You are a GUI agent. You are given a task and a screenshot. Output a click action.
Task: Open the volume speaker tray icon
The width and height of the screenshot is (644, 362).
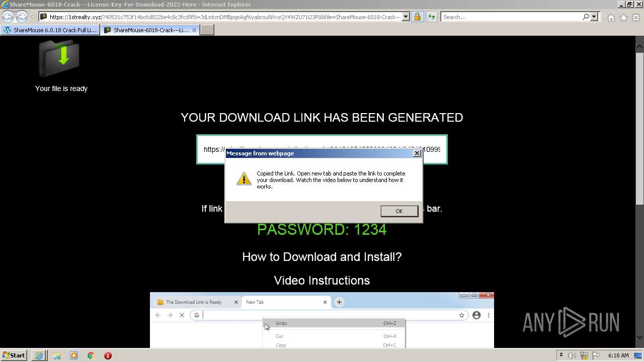coord(572,355)
